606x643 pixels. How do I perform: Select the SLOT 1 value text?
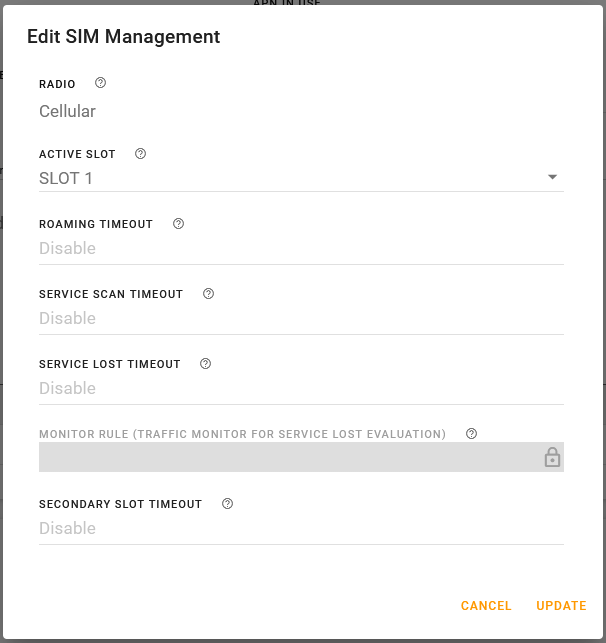66,178
